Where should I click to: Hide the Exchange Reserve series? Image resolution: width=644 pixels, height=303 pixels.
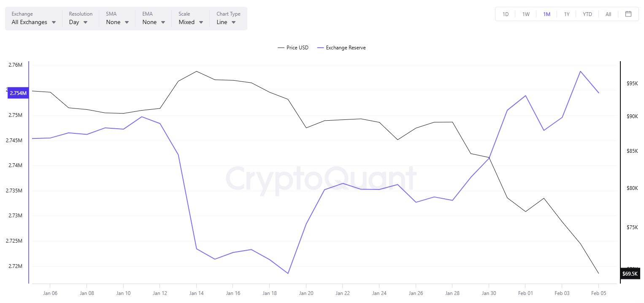pos(345,47)
